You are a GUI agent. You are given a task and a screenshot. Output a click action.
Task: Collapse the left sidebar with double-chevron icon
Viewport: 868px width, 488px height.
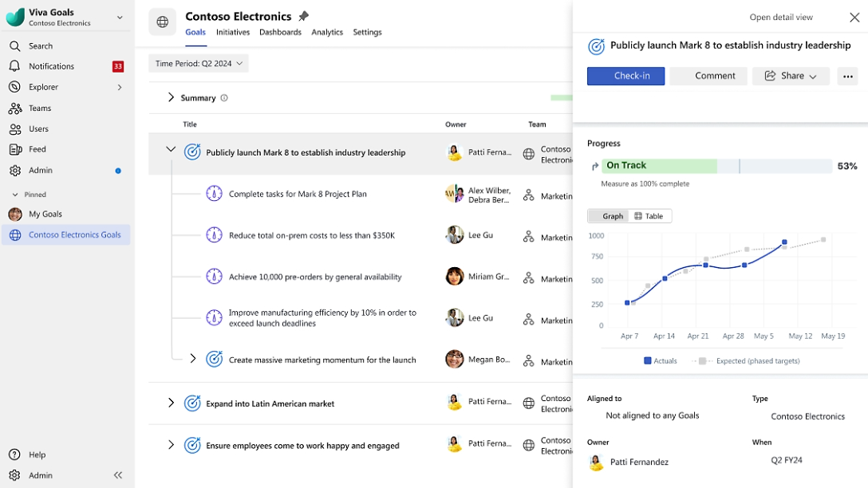point(118,475)
